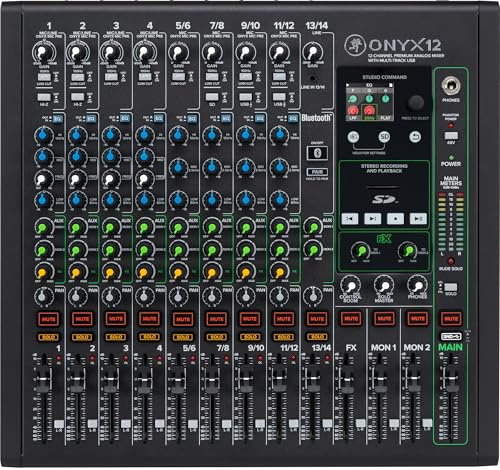Solo channel 2
This screenshot has height=470, width=500.
pos(82,337)
